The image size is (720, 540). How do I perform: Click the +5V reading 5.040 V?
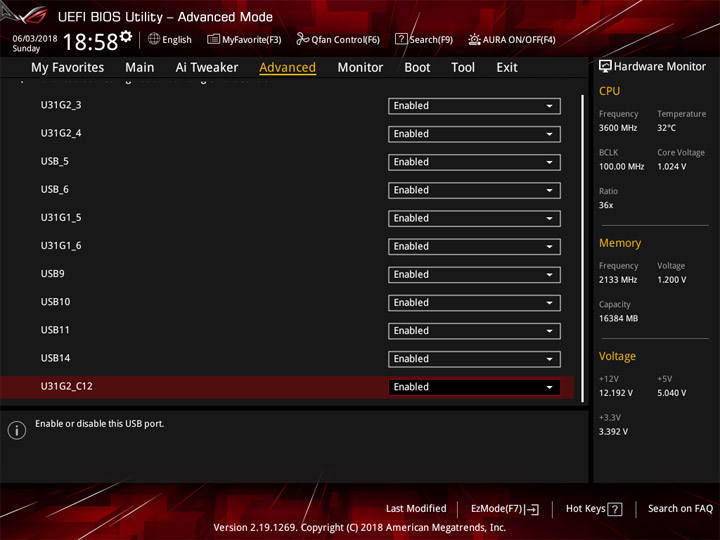coord(671,394)
